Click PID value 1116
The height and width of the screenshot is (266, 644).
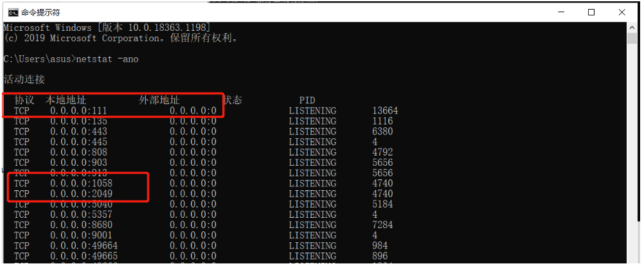point(383,121)
